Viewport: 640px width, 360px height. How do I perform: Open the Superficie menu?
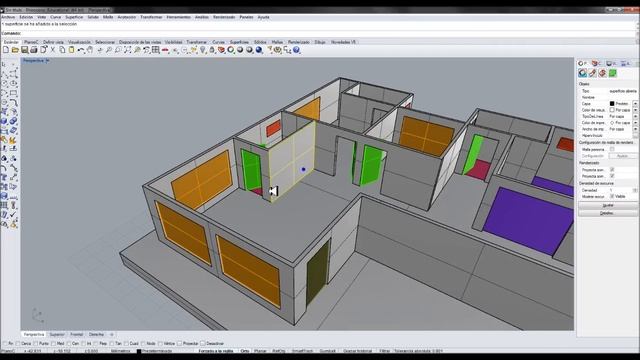tap(74, 17)
